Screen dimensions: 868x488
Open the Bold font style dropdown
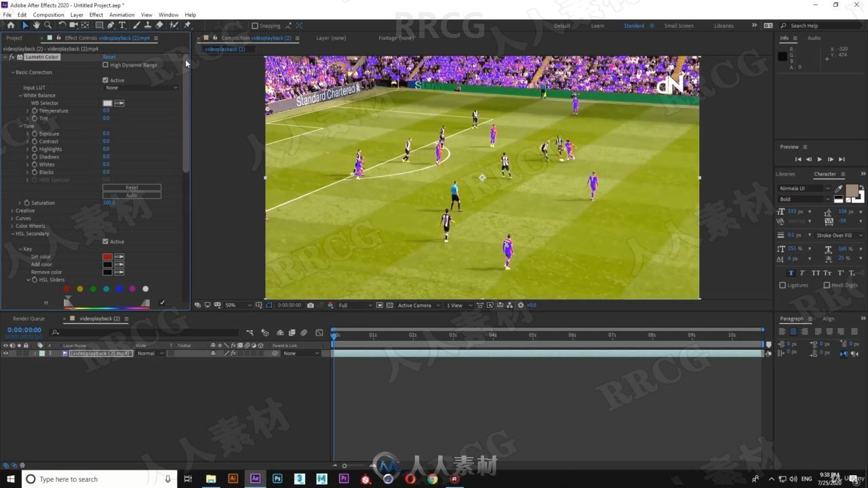point(804,199)
